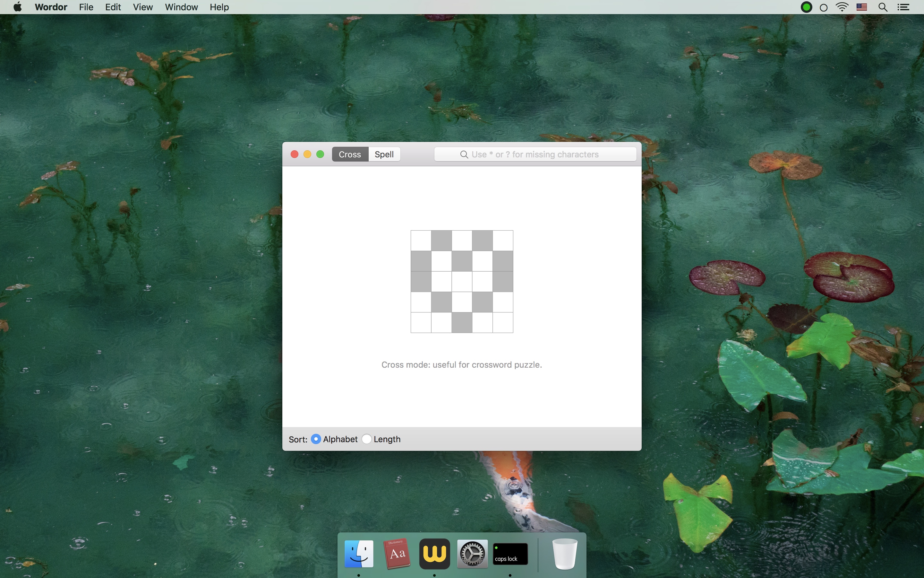Click the 'Cross mode: useful for crossword puzzle.' text
The image size is (924, 578).
[x=462, y=365]
